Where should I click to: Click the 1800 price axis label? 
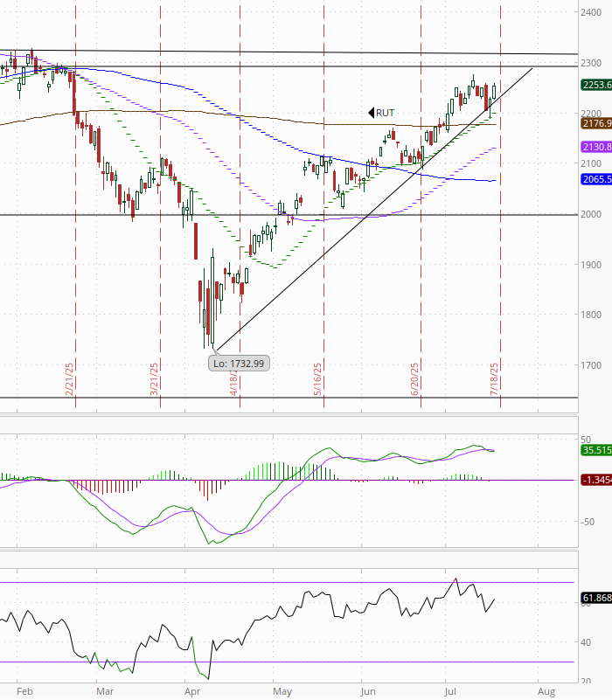591,315
